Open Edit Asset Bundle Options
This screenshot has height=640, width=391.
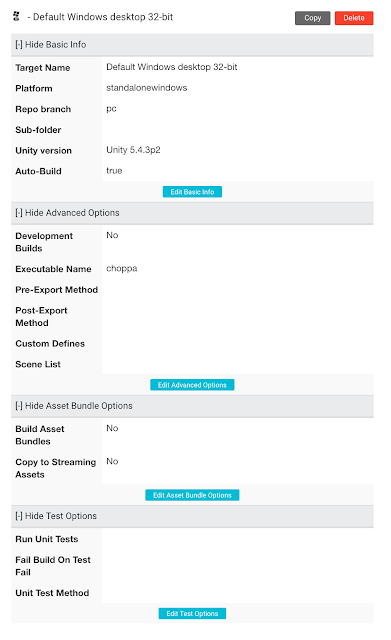192,495
